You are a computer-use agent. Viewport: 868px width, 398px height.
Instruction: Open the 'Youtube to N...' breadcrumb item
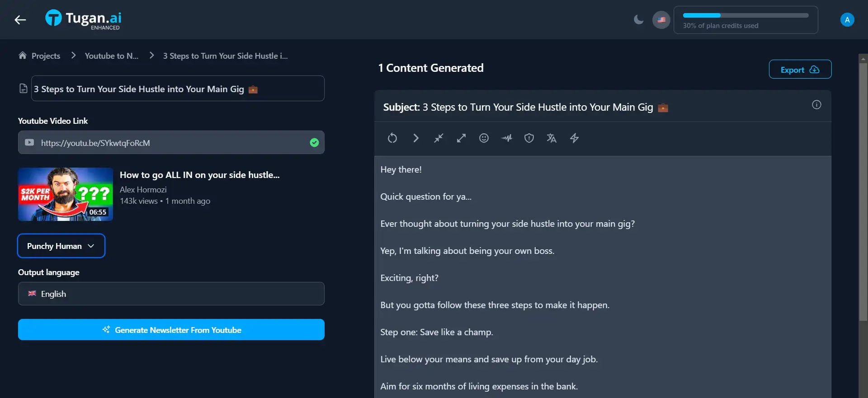coord(111,56)
